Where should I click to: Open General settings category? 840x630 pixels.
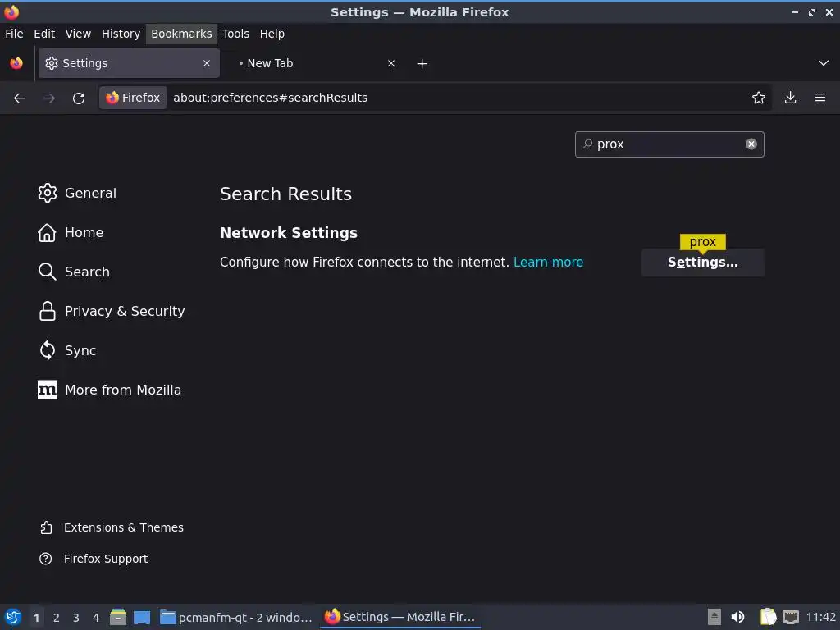[x=77, y=193]
